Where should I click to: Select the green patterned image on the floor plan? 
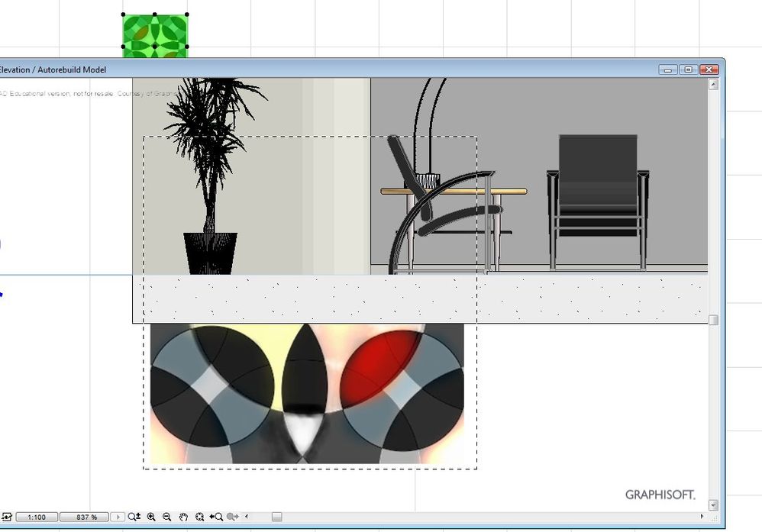(x=155, y=35)
